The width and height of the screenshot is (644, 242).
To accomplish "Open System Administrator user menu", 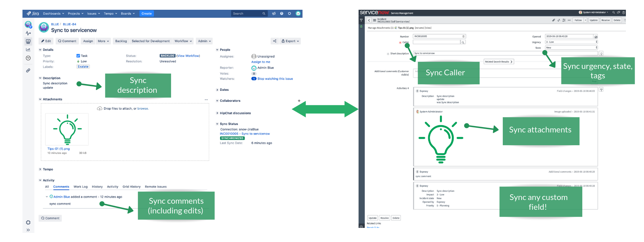I will (593, 12).
